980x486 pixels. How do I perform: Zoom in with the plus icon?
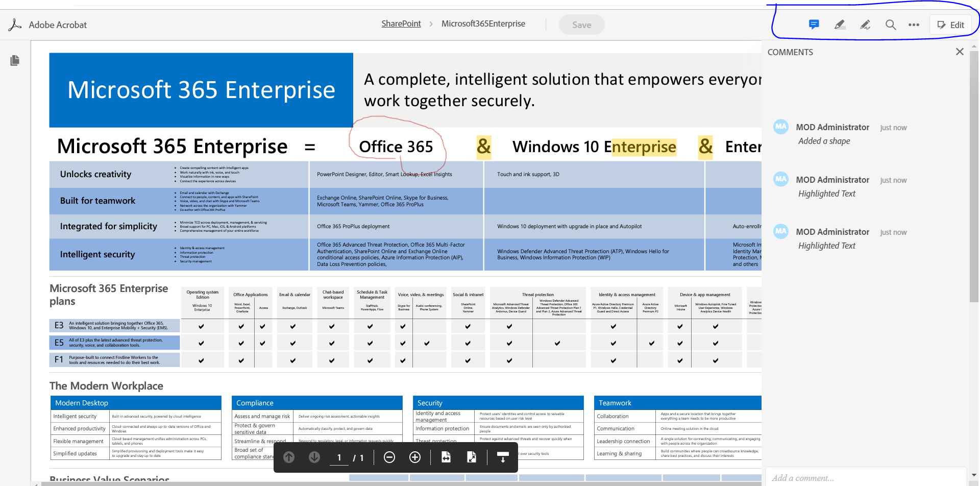(x=415, y=457)
